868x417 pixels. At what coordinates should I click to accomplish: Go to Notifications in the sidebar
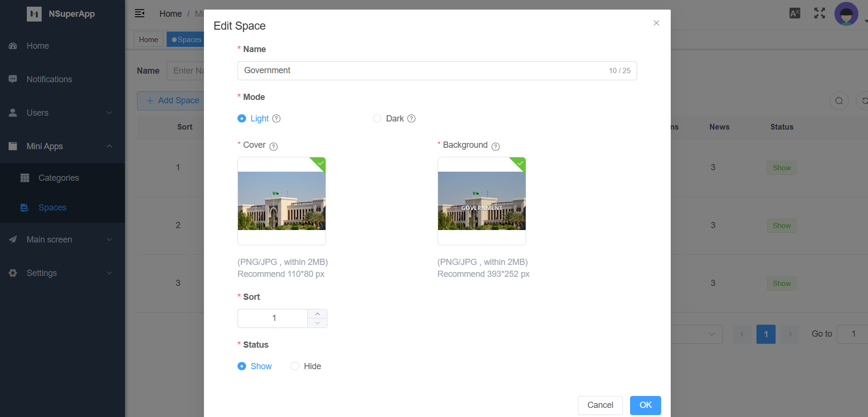click(49, 79)
